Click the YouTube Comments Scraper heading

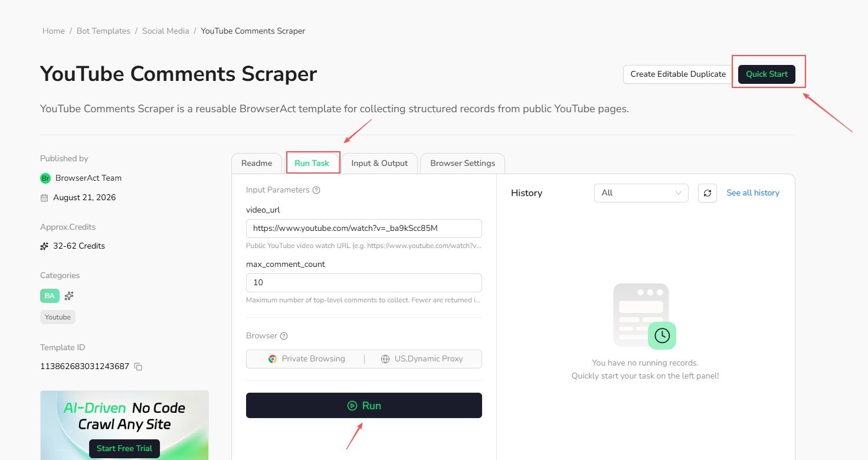click(179, 74)
